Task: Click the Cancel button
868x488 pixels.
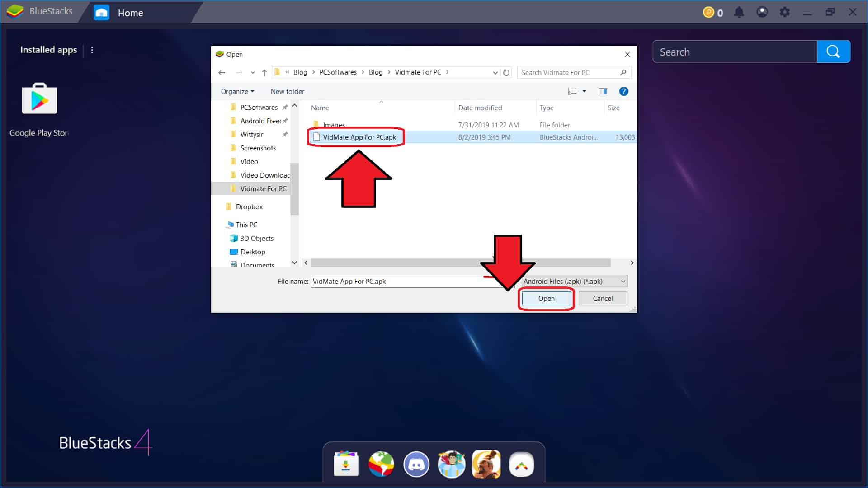Action: [603, 298]
